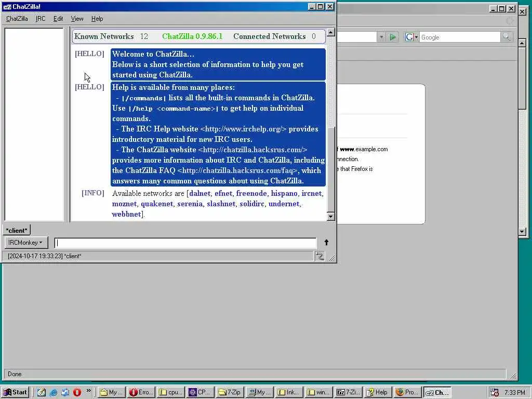Click the solidirc network link
This screenshot has width=532, height=399.
[252, 204]
